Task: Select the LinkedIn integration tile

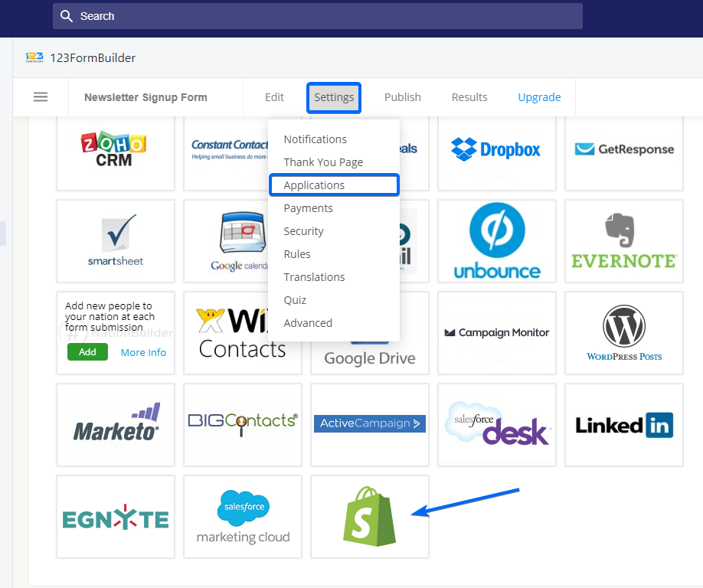Action: tap(623, 425)
